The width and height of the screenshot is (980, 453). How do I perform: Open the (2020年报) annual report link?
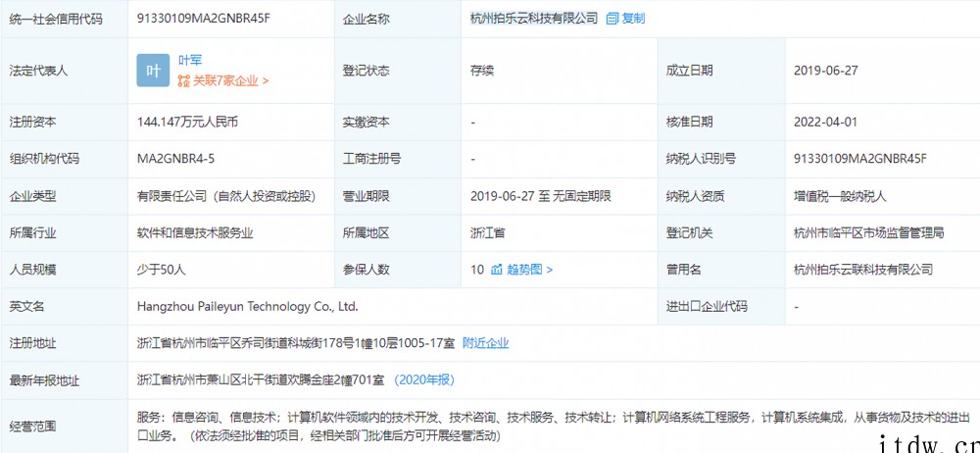[424, 379]
